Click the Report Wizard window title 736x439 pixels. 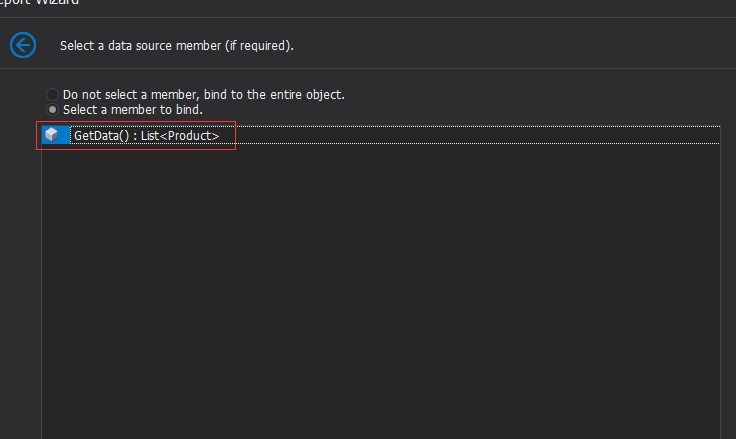point(40,3)
